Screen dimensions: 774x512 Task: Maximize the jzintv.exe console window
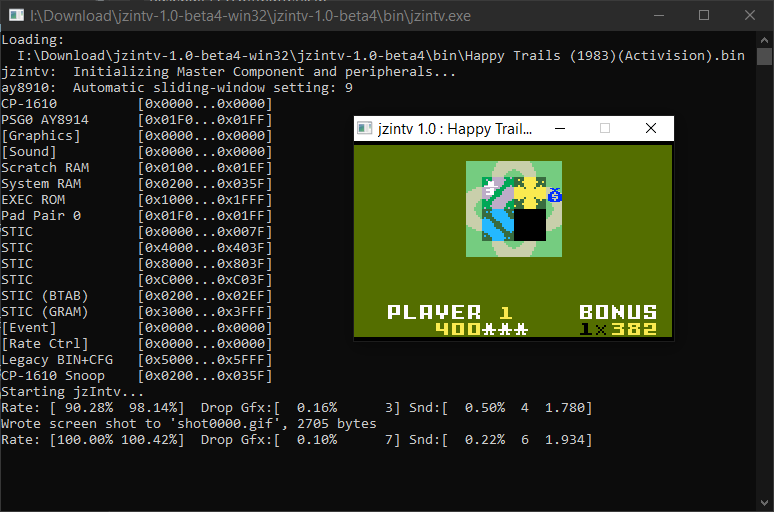(x=704, y=15)
